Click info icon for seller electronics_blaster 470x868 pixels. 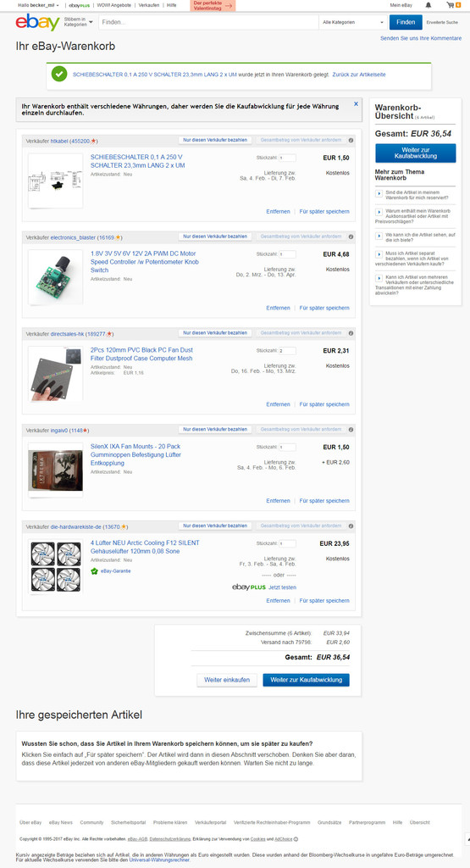pos(351,237)
